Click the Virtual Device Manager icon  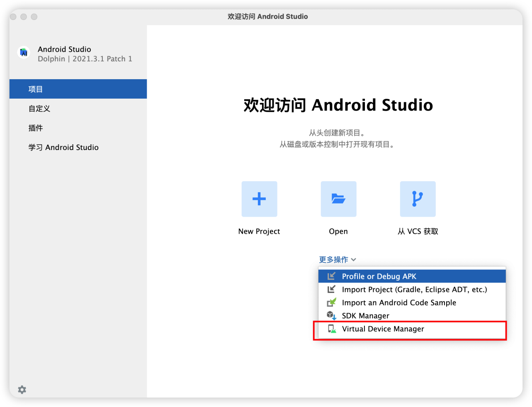pyautogui.click(x=332, y=329)
